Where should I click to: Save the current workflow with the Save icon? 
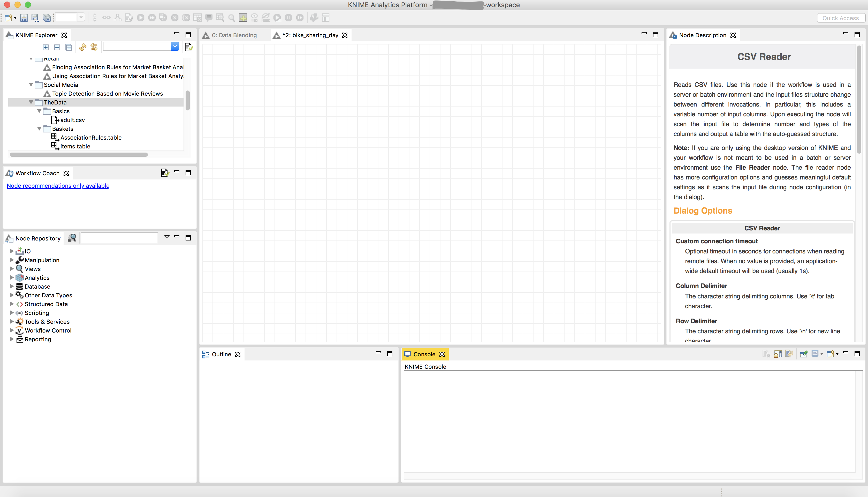pos(24,18)
